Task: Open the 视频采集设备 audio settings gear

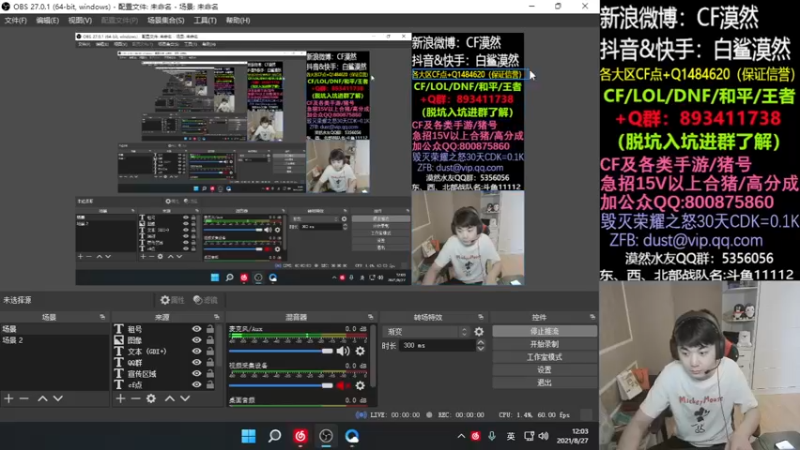Action: (x=360, y=386)
